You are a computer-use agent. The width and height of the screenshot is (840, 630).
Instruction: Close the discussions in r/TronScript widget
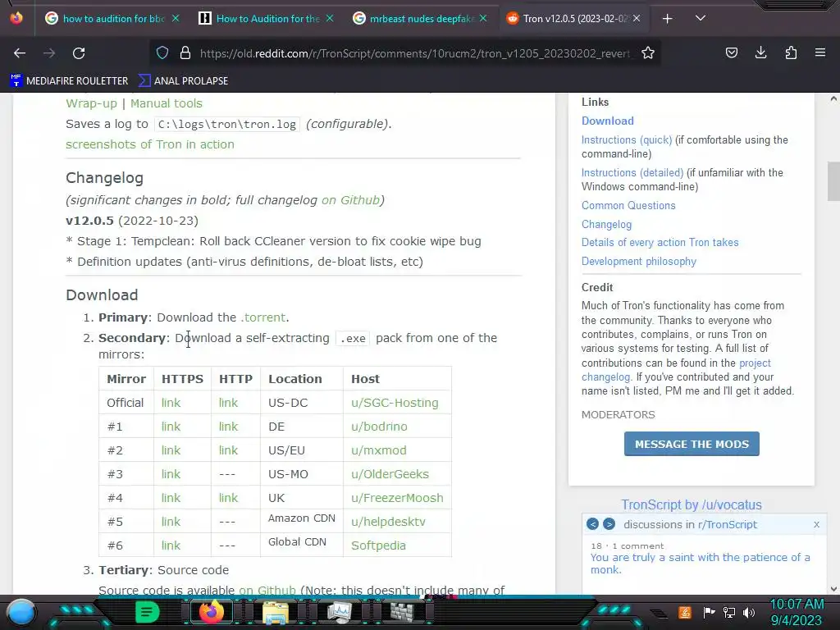[816, 524]
